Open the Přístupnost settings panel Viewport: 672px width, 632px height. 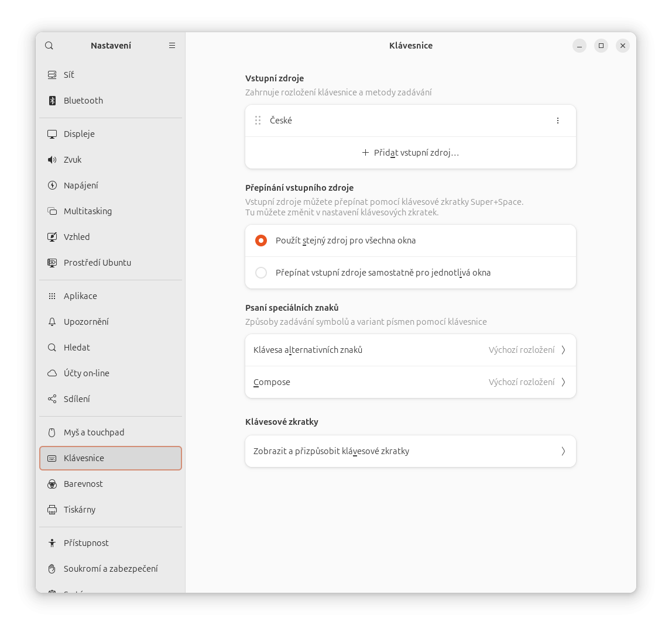click(86, 543)
